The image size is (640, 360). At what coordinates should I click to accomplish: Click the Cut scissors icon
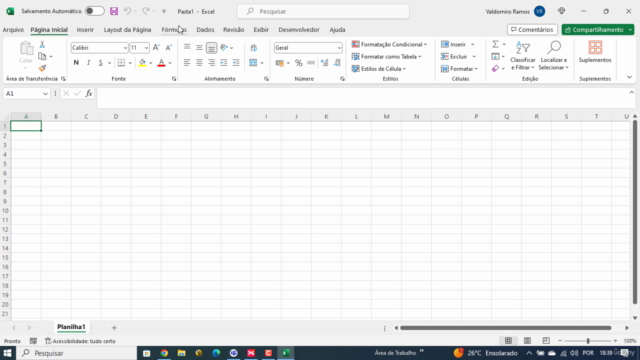pyautogui.click(x=42, y=44)
